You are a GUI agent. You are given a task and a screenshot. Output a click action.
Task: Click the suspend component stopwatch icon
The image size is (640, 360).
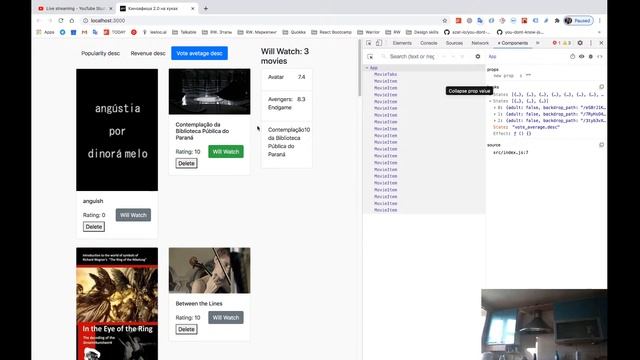[572, 57]
